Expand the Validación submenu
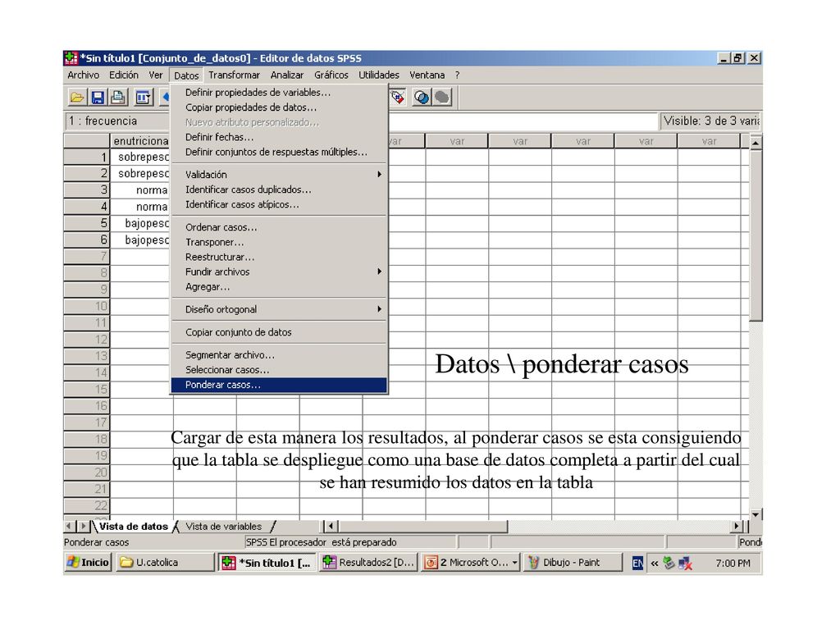 click(x=279, y=175)
